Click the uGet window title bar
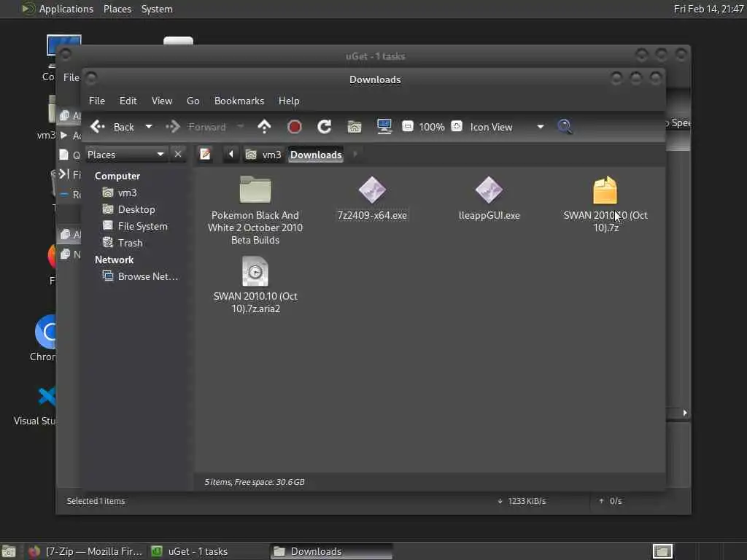 [375, 56]
